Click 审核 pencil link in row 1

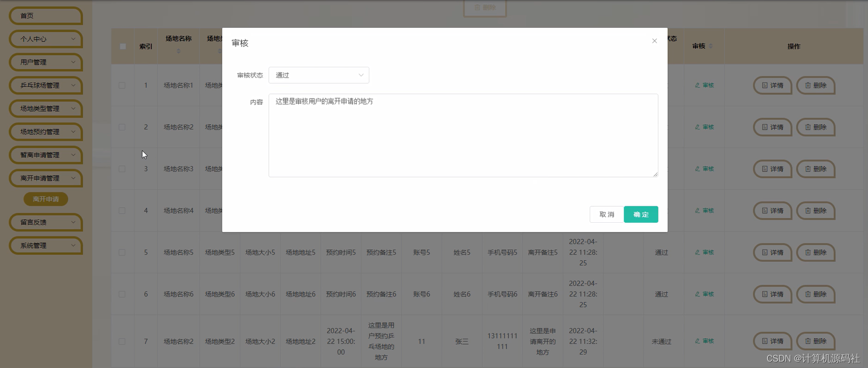[704, 85]
